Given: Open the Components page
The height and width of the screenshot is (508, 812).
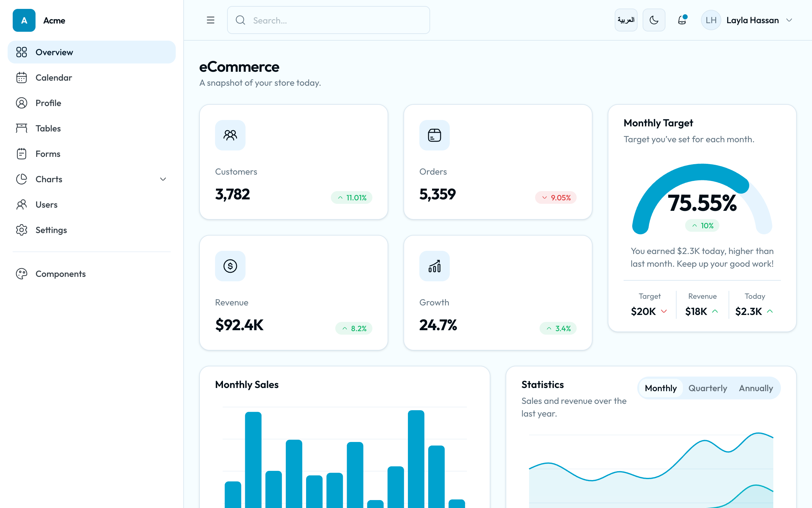Looking at the screenshot, I should [x=92, y=274].
